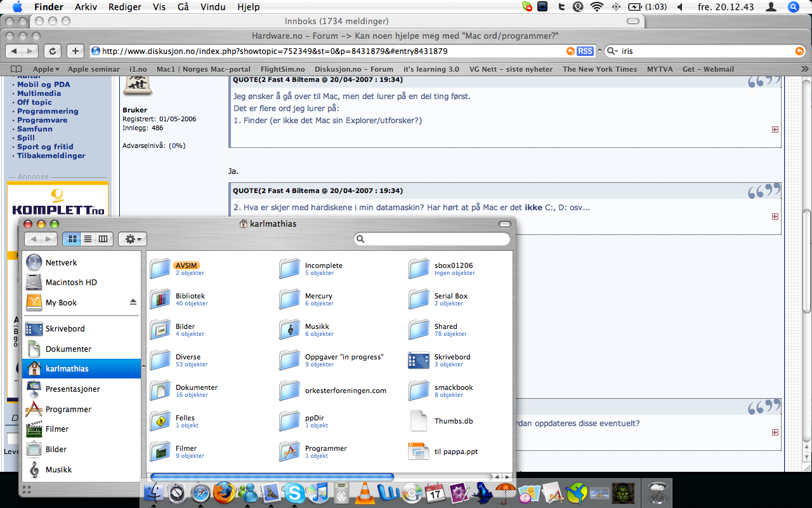Toggle the Finder window toolbar pill button
Image resolution: width=812 pixels, height=508 pixels.
click(505, 224)
